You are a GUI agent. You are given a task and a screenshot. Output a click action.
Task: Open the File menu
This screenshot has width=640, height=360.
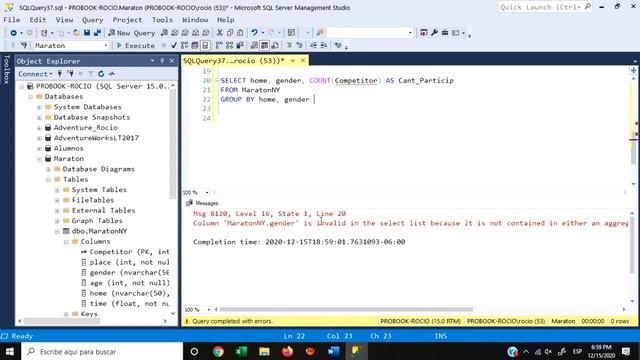[x=11, y=20]
